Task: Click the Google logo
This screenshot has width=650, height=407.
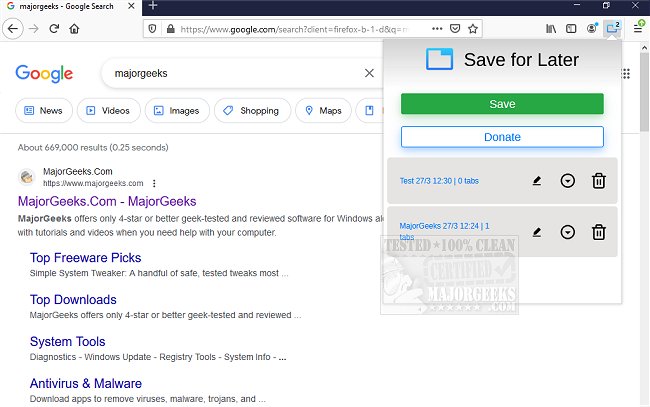Action: pos(44,74)
